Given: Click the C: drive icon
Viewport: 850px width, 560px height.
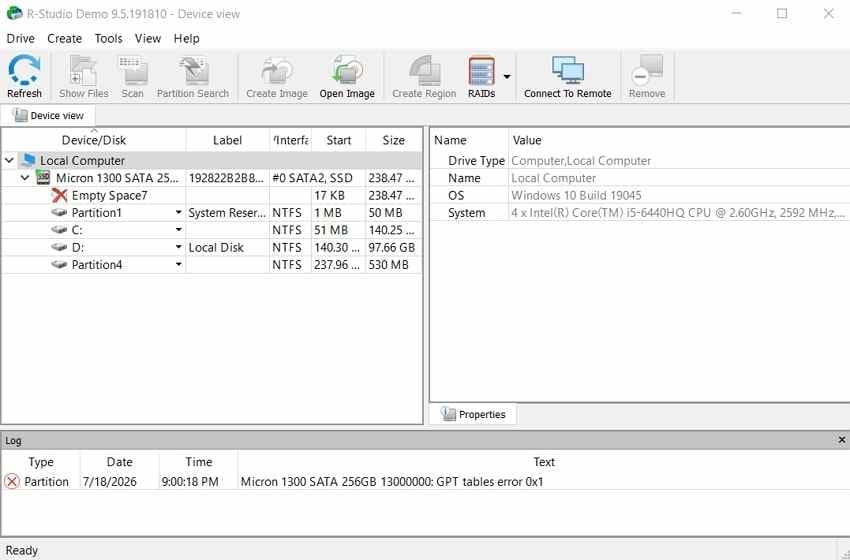Looking at the screenshot, I should pyautogui.click(x=59, y=230).
